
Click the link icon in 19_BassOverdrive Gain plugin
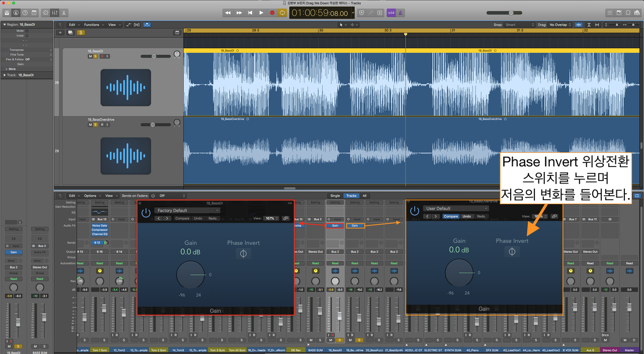click(554, 216)
